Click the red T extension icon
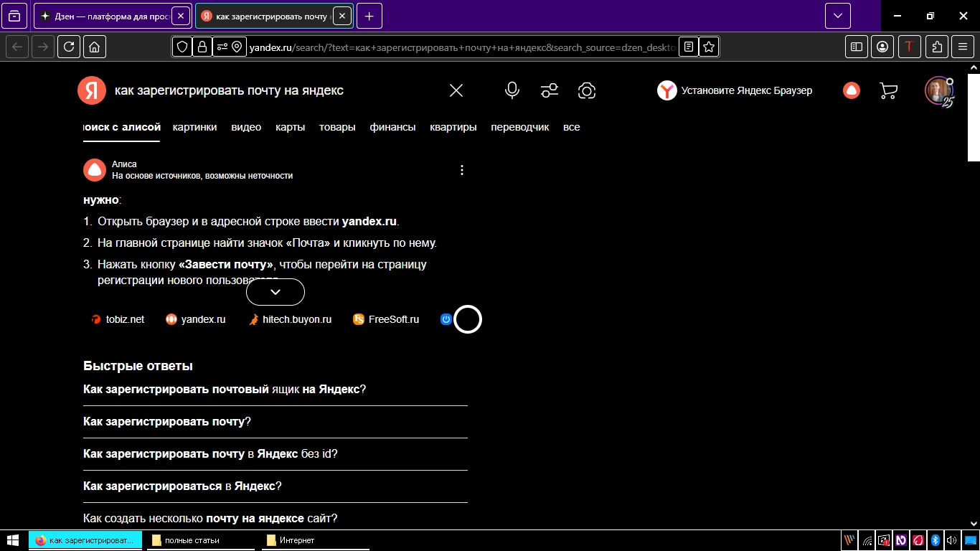This screenshot has width=980, height=551. [910, 47]
